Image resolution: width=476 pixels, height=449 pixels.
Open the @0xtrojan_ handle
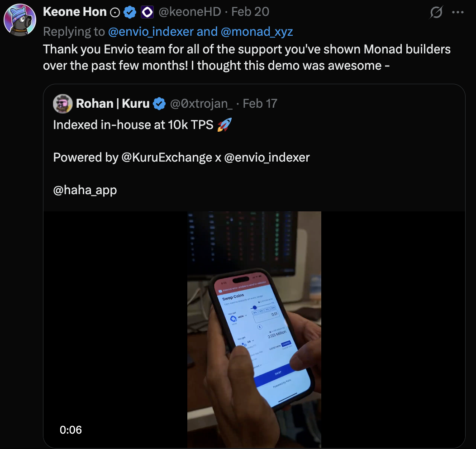[x=201, y=104]
